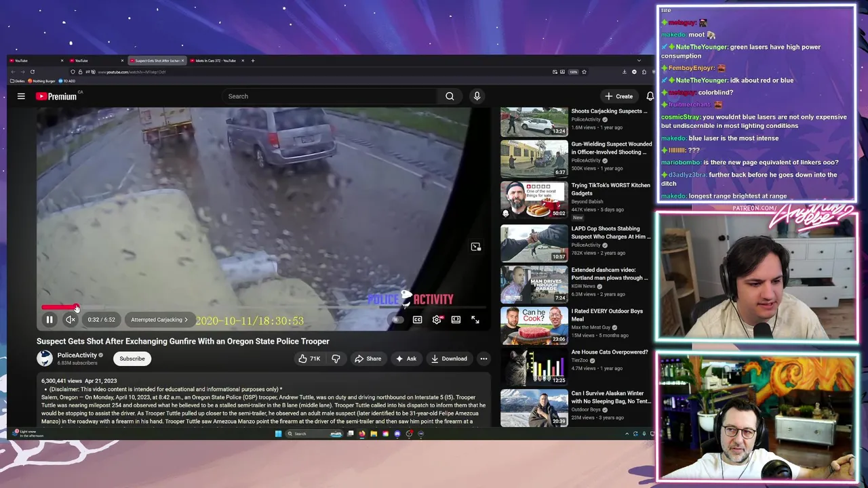The width and height of the screenshot is (868, 488).
Task: Switch the player to theater mode
Action: (x=456, y=320)
